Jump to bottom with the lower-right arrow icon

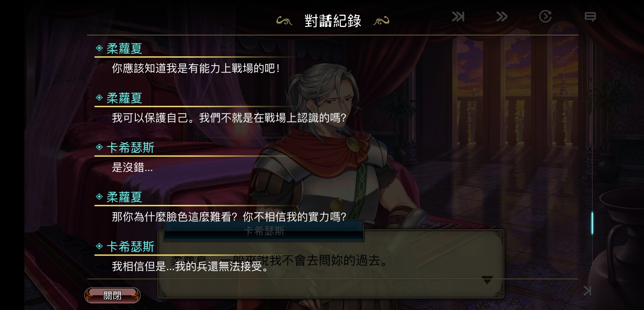point(587,291)
